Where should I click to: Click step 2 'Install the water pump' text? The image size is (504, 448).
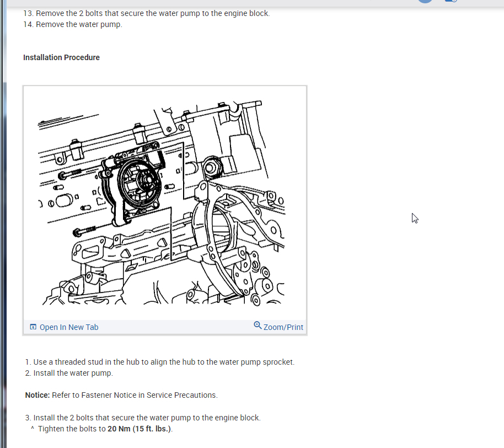pyautogui.click(x=69, y=373)
